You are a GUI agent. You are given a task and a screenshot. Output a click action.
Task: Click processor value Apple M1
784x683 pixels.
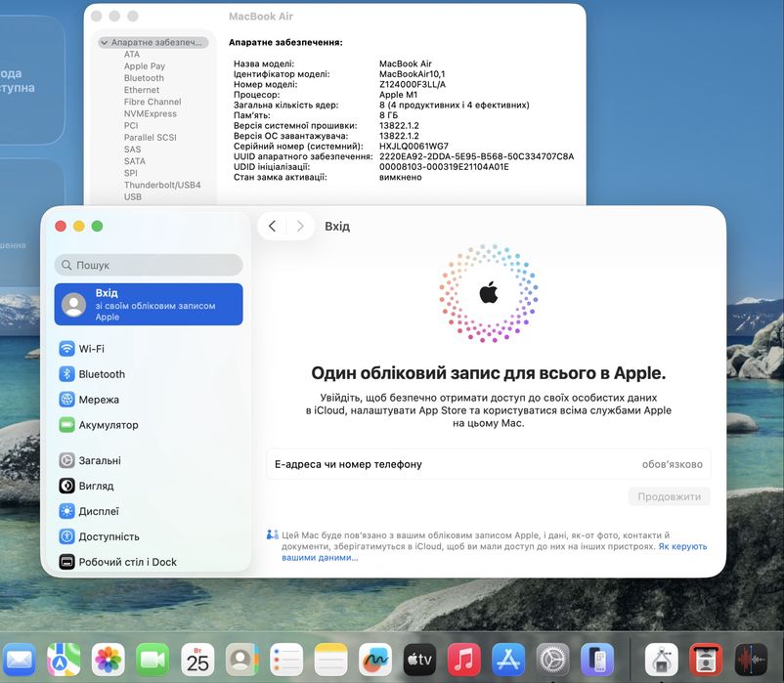[398, 95]
